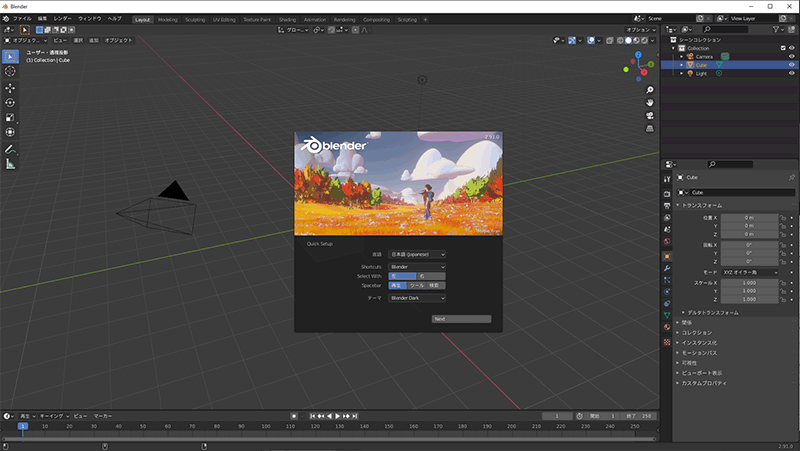800x451 pixels.
Task: Switch perspective/orthographic with the grid icon
Action: click(650, 129)
